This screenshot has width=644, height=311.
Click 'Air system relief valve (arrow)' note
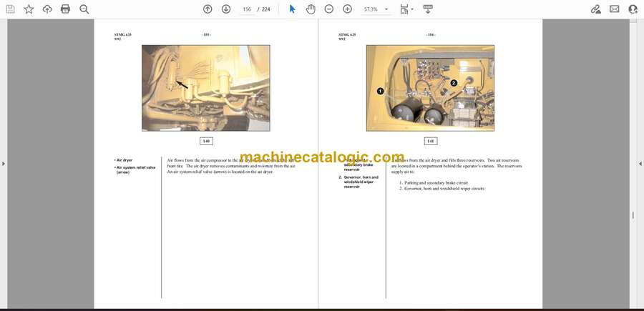tap(135, 170)
